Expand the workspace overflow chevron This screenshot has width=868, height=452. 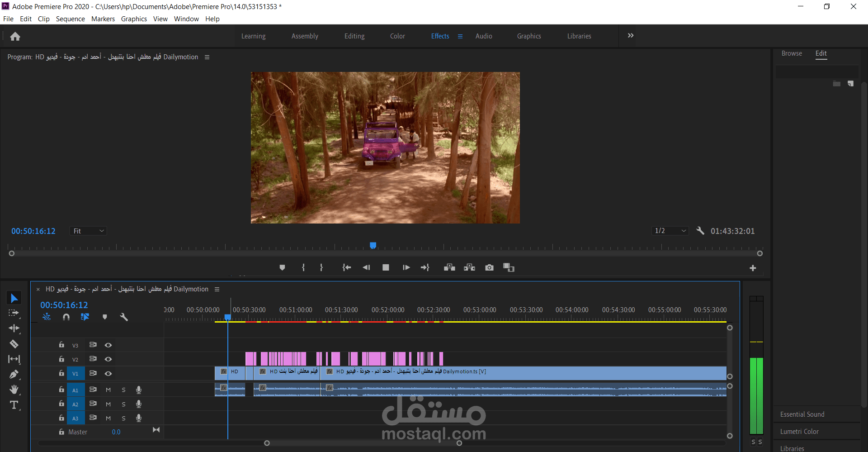631,36
